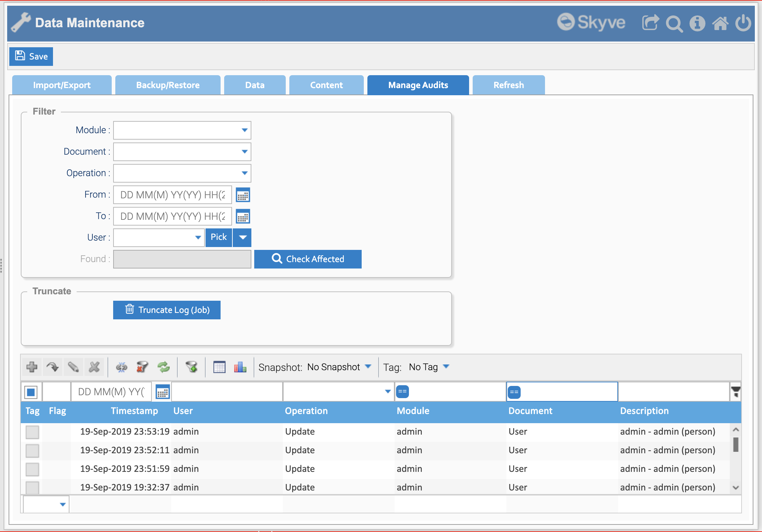Click the grid scrollbar up arrow

(x=736, y=429)
